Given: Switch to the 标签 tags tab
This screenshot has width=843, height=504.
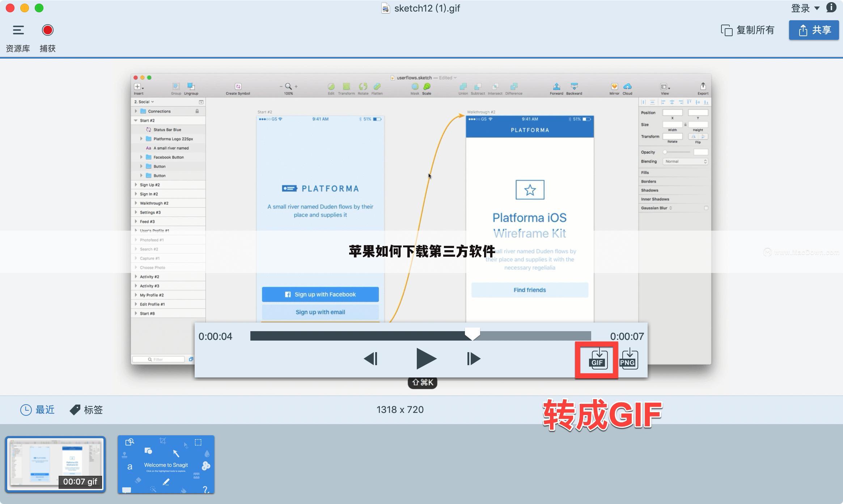Looking at the screenshot, I should point(86,410).
